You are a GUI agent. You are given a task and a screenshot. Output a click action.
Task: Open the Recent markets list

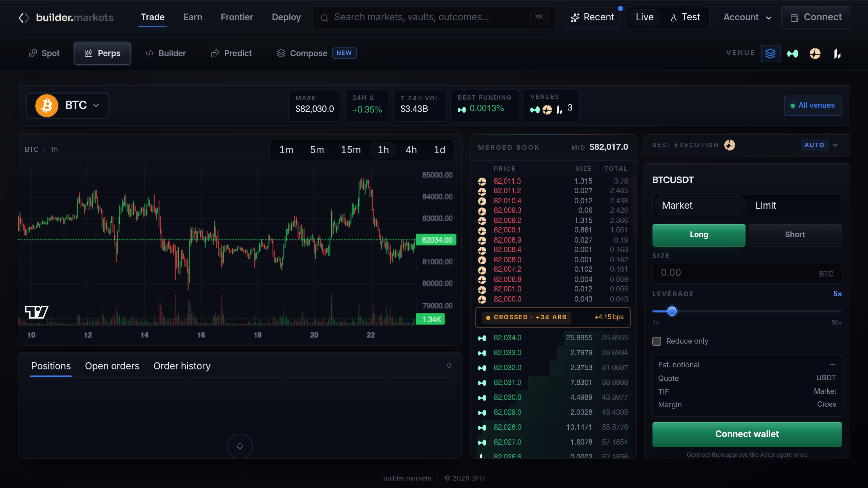coord(592,17)
